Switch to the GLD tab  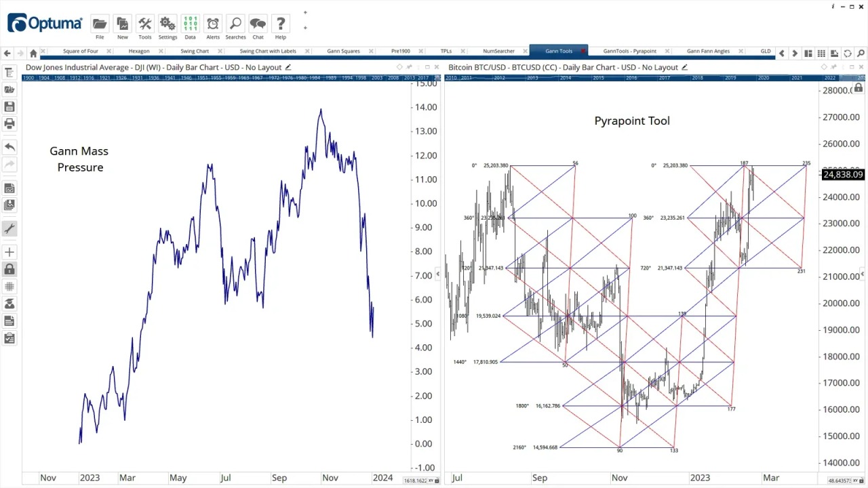(766, 52)
